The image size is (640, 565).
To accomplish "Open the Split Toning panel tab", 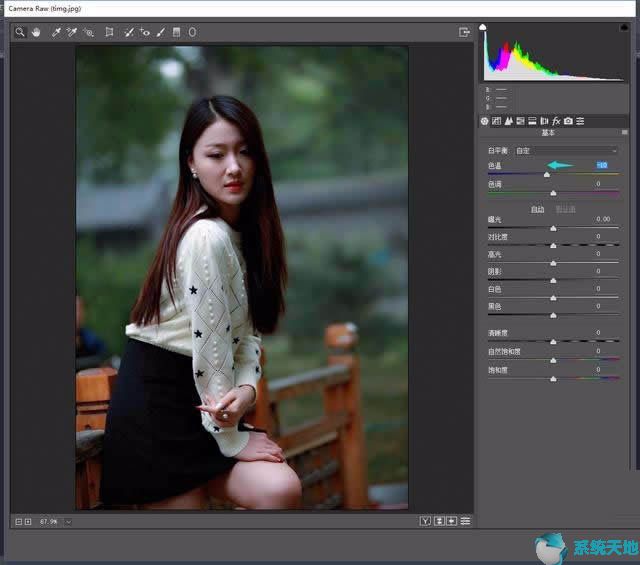I will [x=532, y=121].
